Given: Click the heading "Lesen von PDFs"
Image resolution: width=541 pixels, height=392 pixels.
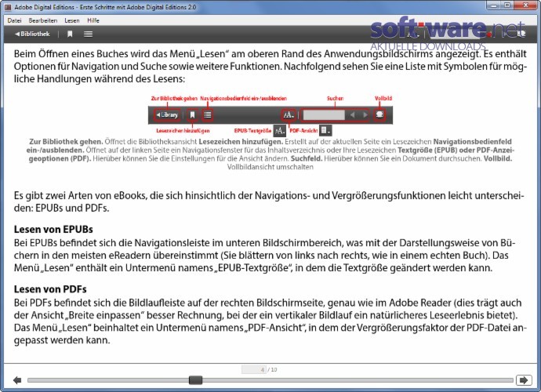Looking at the screenshot, I should pyautogui.click(x=50, y=289).
